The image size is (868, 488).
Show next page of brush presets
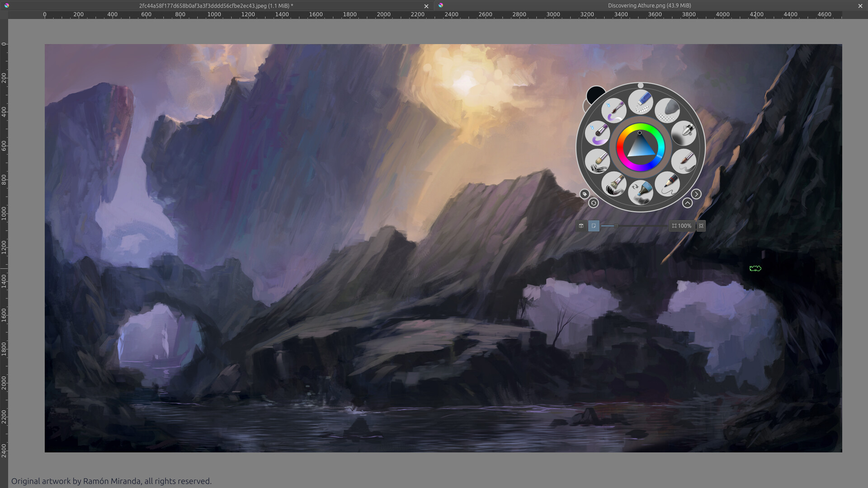tap(697, 194)
